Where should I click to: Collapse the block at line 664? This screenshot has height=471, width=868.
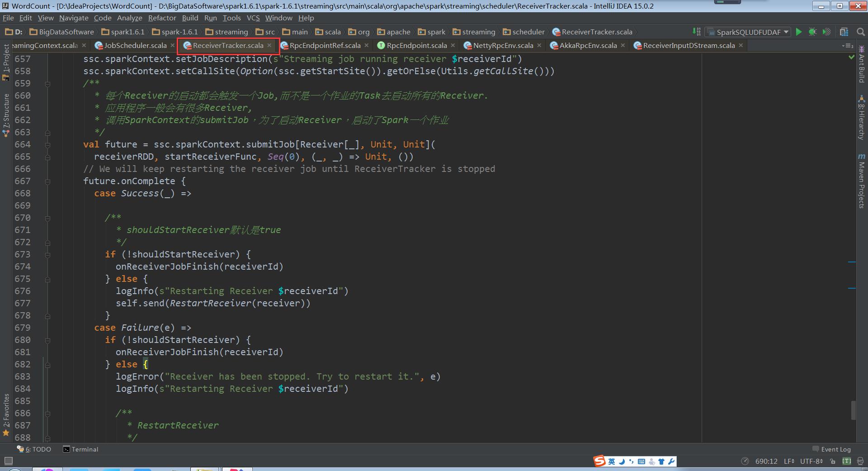click(47, 145)
